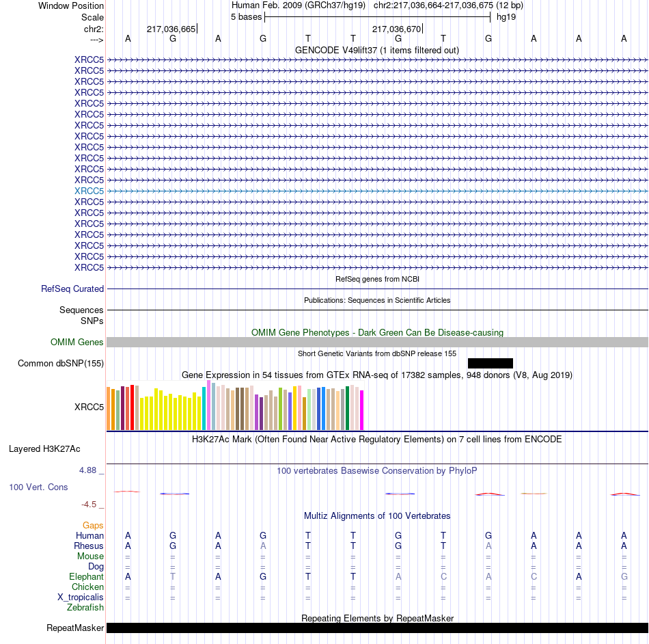649x644 pixels.
Task: Open the GENCODE V49lift37 track title
Action: 377,50
